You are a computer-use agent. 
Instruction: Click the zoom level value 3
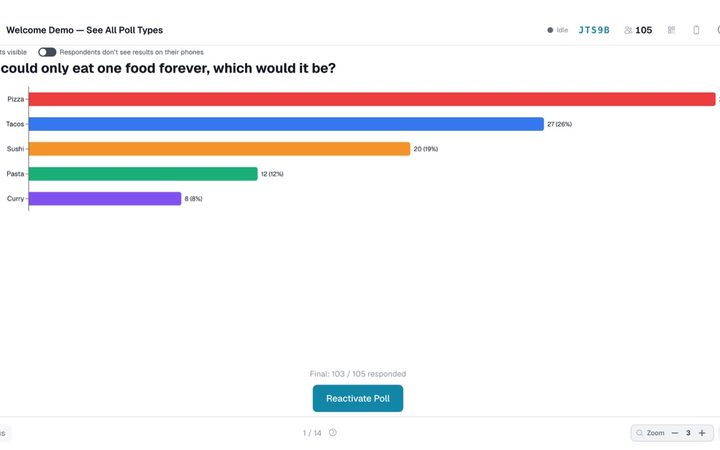(x=688, y=433)
